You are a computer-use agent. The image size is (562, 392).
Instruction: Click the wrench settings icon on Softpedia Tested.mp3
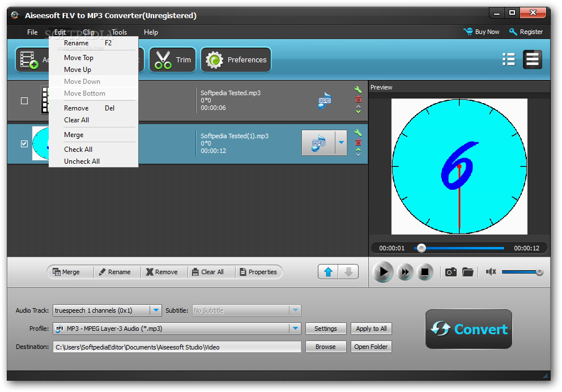tap(357, 90)
